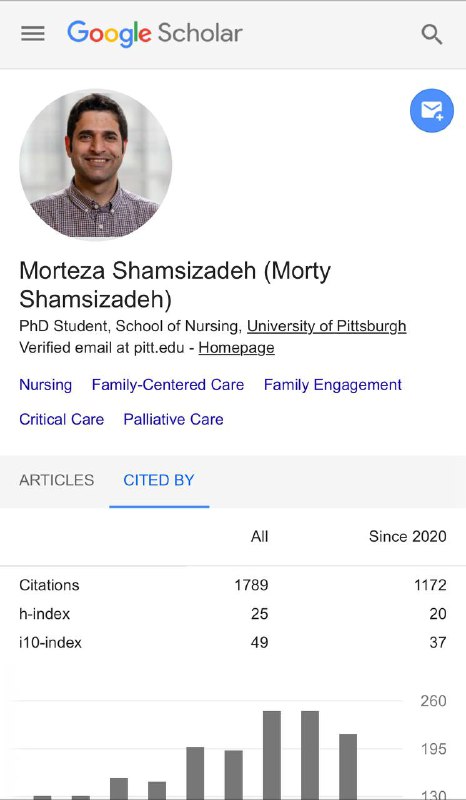Image resolution: width=466 pixels, height=800 pixels.
Task: Click the h-index row label
Action: 45,614
